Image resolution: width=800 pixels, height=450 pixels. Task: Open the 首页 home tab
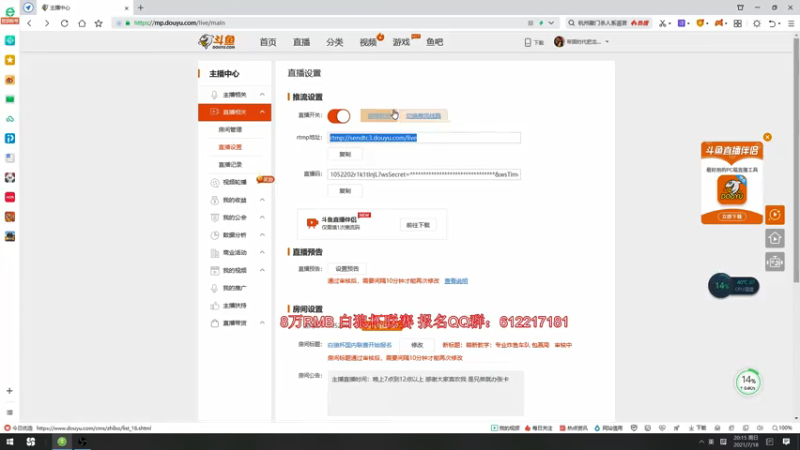[x=268, y=42]
